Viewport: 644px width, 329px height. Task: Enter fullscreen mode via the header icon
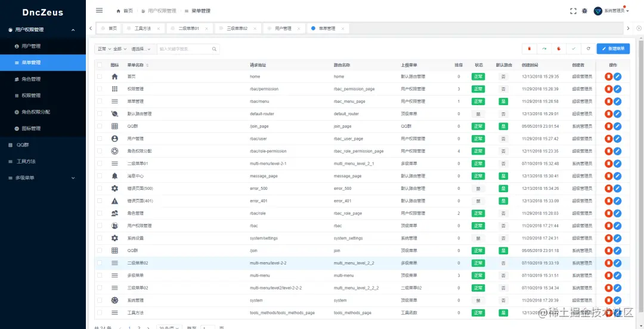point(573,11)
